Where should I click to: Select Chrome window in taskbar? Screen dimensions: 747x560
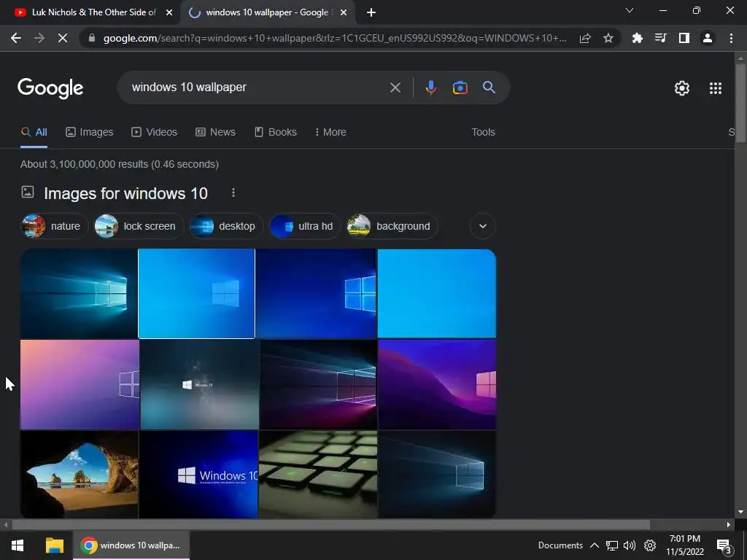point(131,545)
